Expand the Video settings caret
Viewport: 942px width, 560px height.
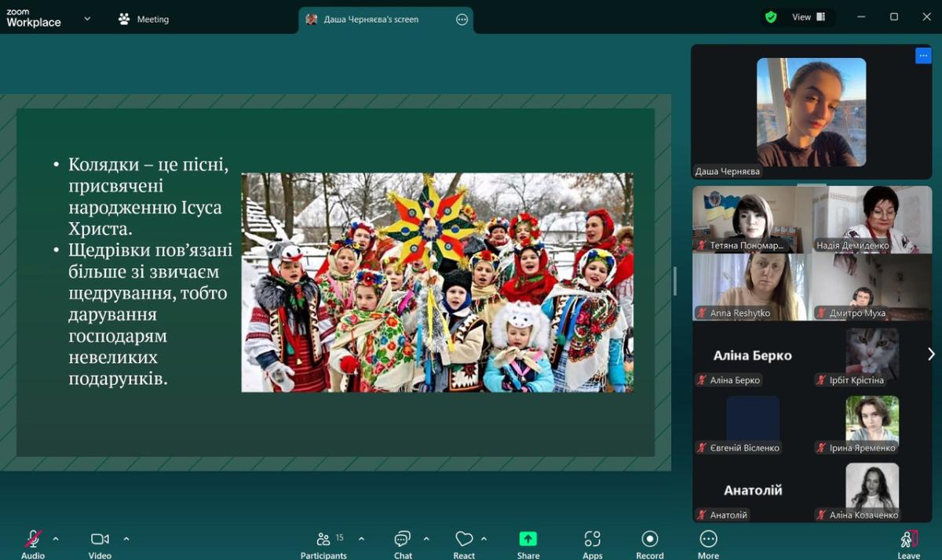pyautogui.click(x=126, y=539)
